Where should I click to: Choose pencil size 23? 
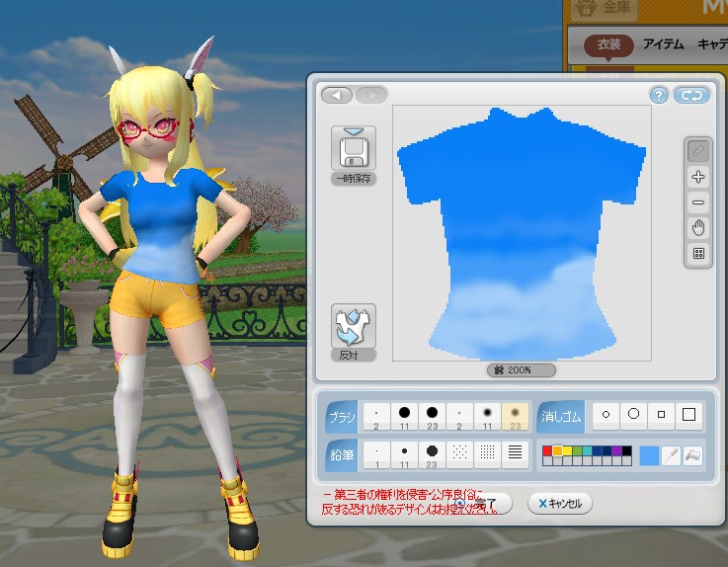pyautogui.click(x=432, y=454)
